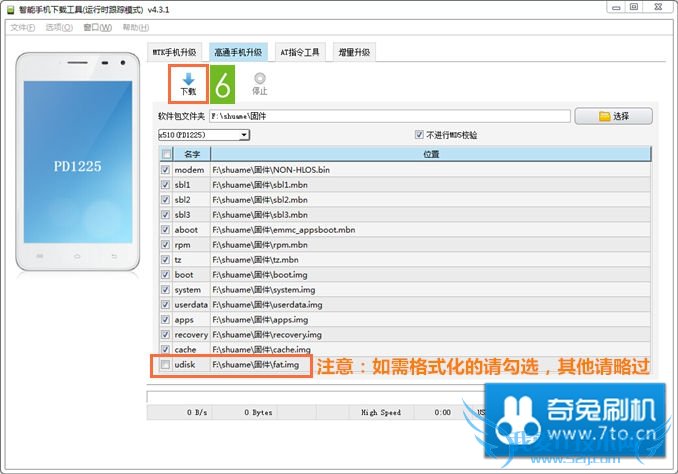Open the 窗口(W) menu
678x474 pixels.
tap(97, 28)
